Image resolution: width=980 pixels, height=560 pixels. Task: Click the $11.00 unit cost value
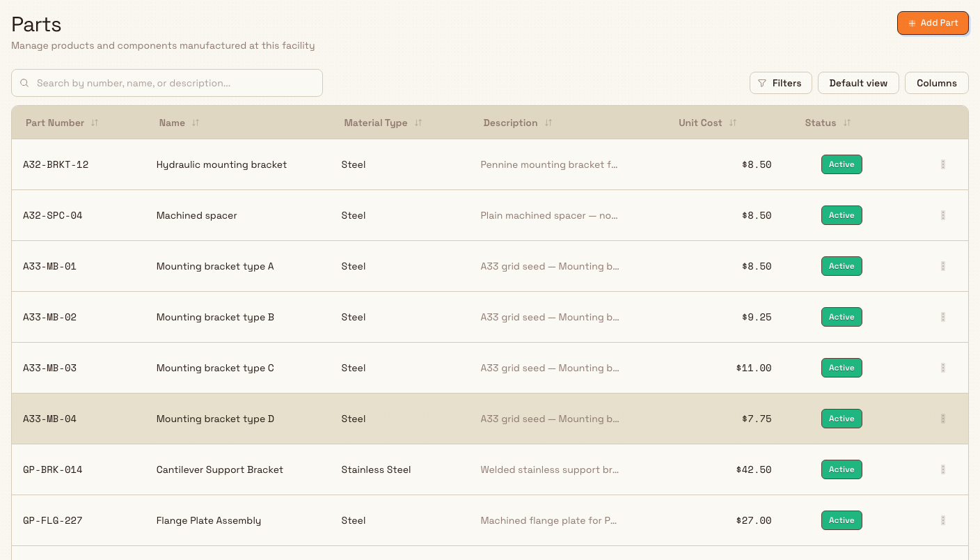click(x=754, y=368)
